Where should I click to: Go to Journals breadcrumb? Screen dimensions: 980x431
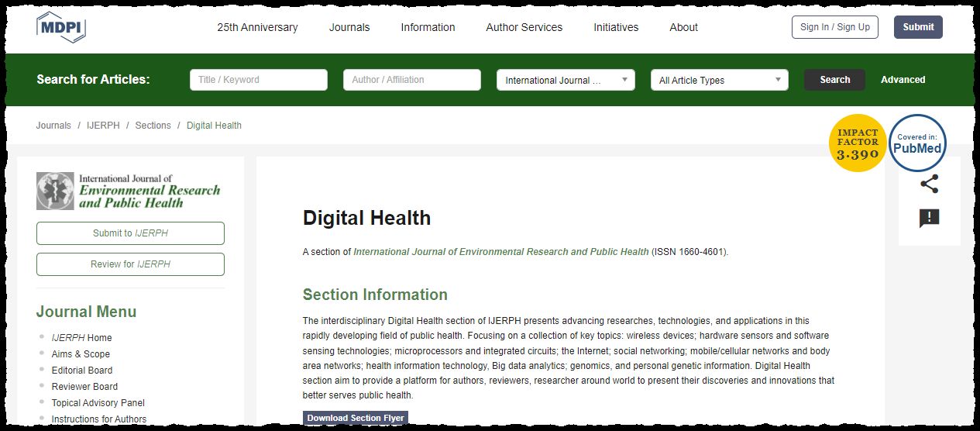click(53, 126)
